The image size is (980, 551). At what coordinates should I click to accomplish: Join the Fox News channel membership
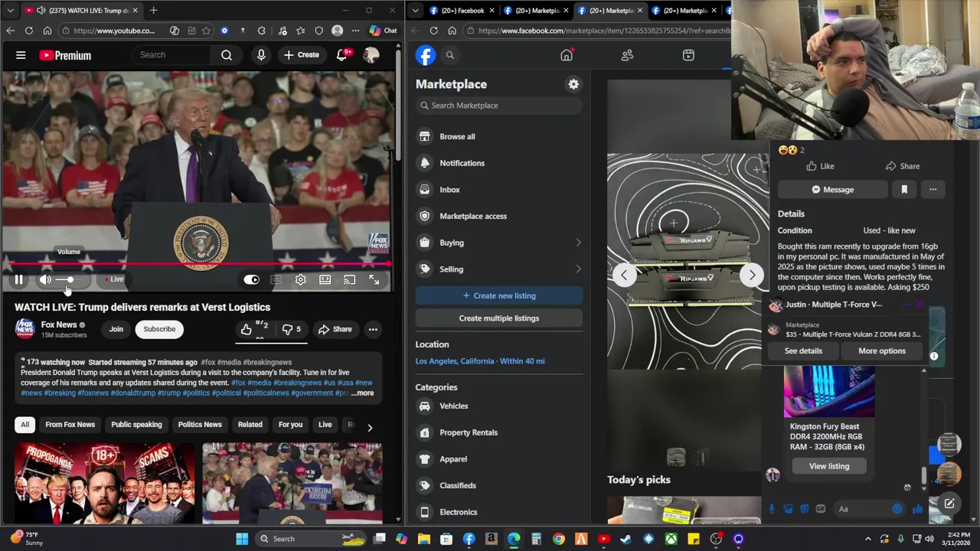[116, 329]
